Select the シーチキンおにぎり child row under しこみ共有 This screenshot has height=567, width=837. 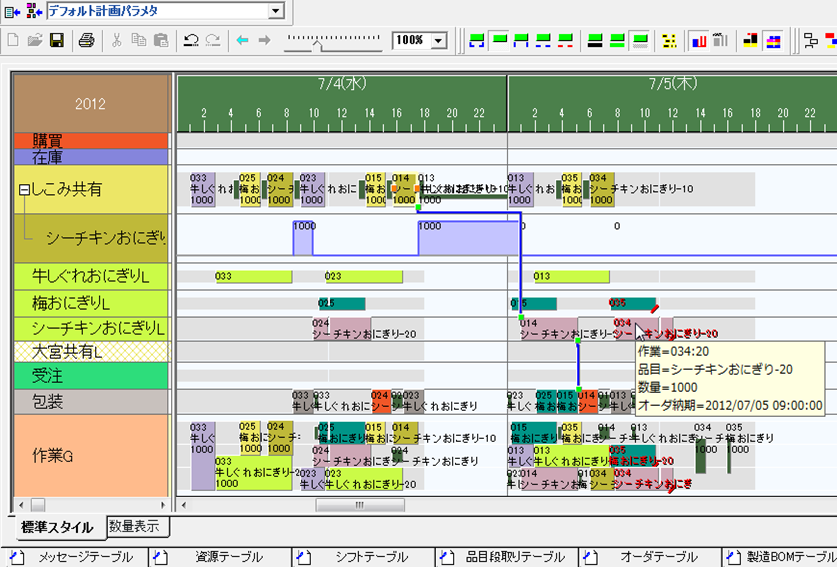pos(91,239)
